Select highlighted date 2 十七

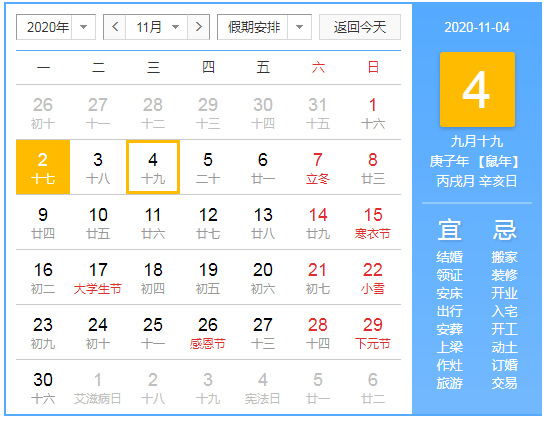43,167
